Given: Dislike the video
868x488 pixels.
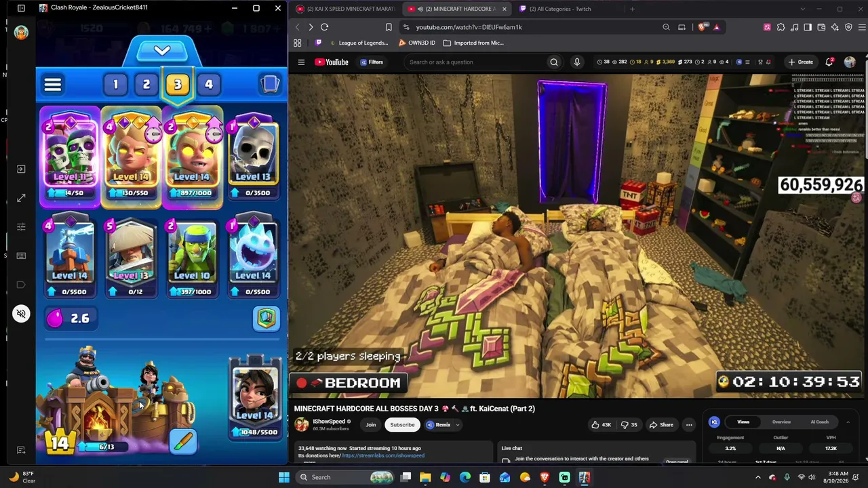Looking at the screenshot, I should pos(629,425).
